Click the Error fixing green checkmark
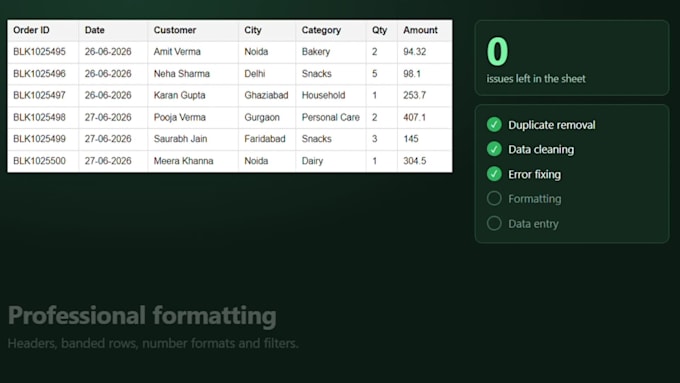Image resolution: width=680 pixels, height=383 pixels. click(494, 174)
